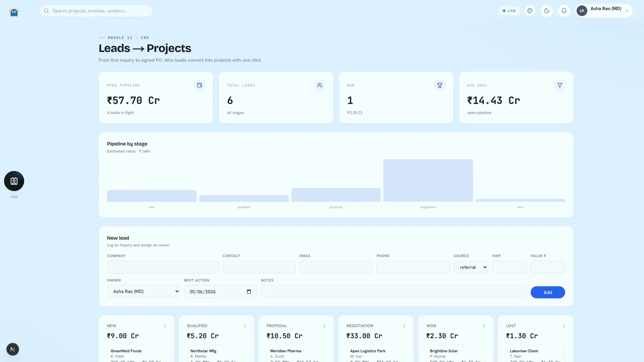This screenshot has height=362, width=644.
Task: Toggle dark mode moon icon
Action: (x=547, y=11)
